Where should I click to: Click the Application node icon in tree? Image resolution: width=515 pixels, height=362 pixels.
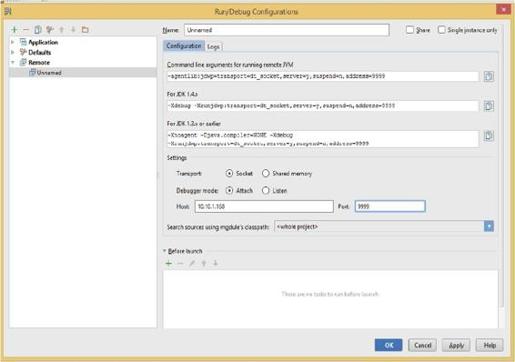23,42
